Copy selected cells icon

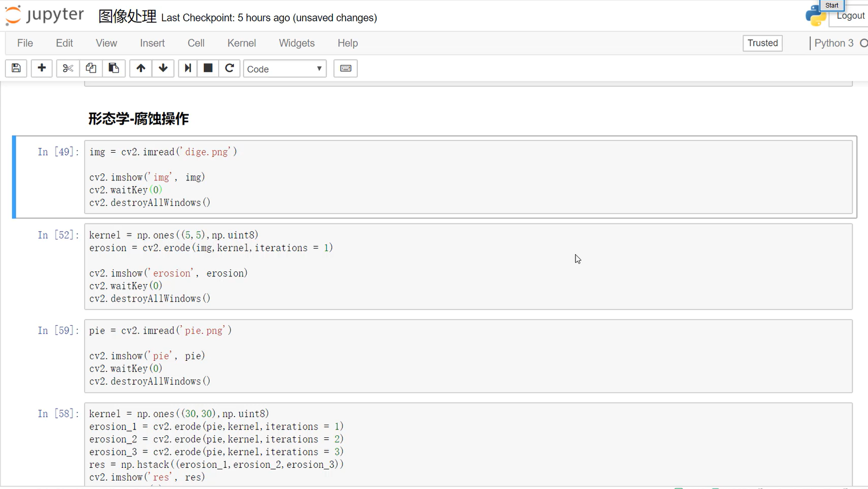click(x=91, y=68)
